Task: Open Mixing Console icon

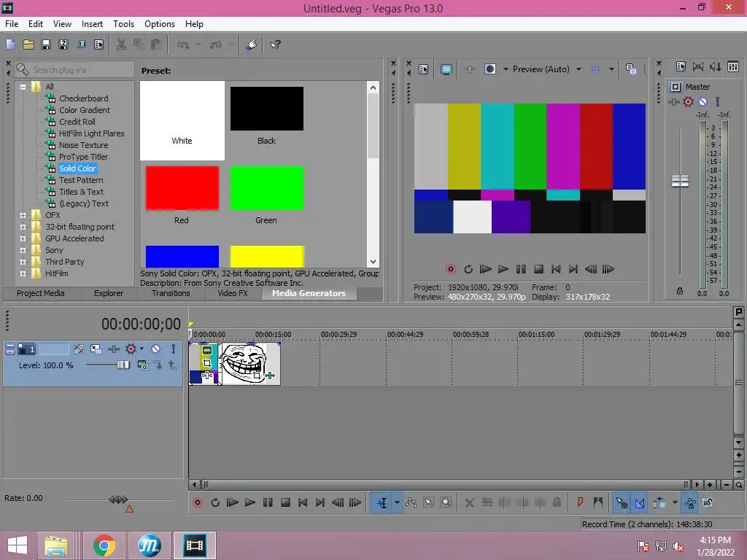Action: point(733,66)
